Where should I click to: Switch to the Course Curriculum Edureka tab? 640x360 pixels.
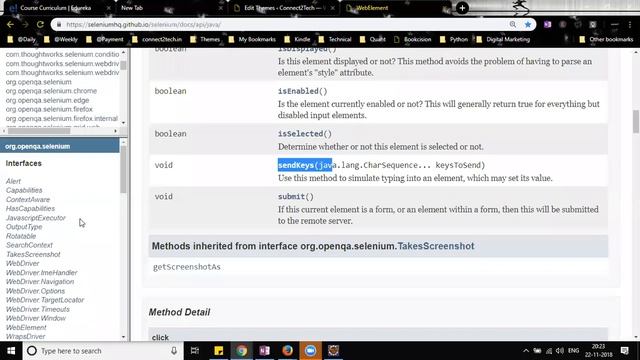click(x=56, y=8)
